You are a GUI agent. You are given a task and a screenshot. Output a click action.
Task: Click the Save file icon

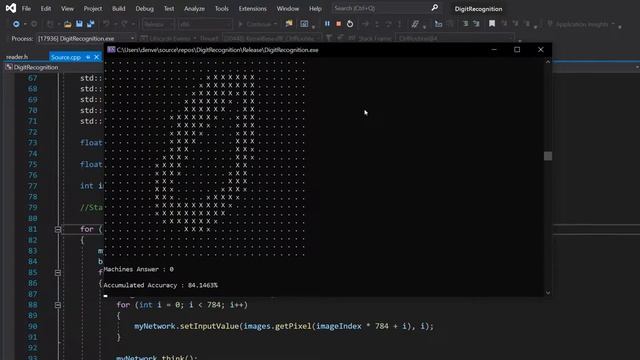[x=79, y=24]
